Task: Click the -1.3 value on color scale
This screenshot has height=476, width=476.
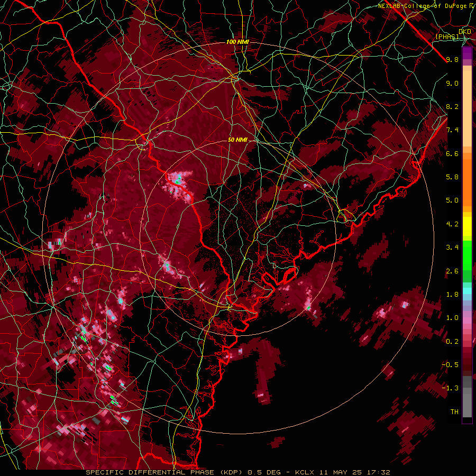Action: point(450,388)
